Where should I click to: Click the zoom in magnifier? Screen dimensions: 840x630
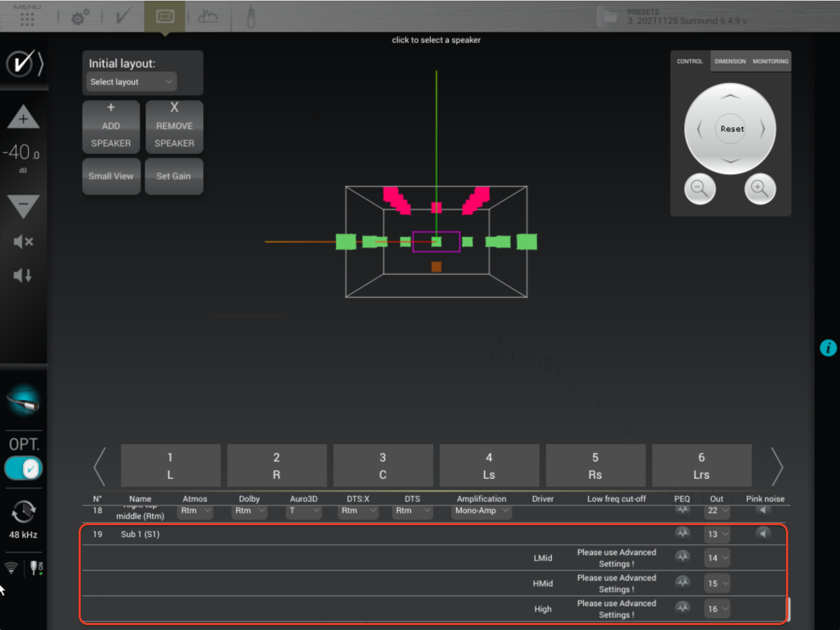pos(759,188)
